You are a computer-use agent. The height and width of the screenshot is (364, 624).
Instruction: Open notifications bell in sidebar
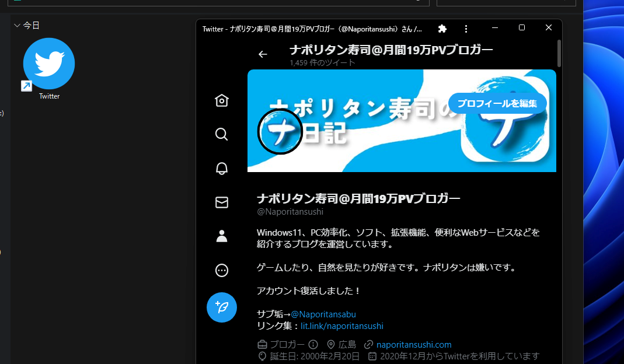coord(222,168)
